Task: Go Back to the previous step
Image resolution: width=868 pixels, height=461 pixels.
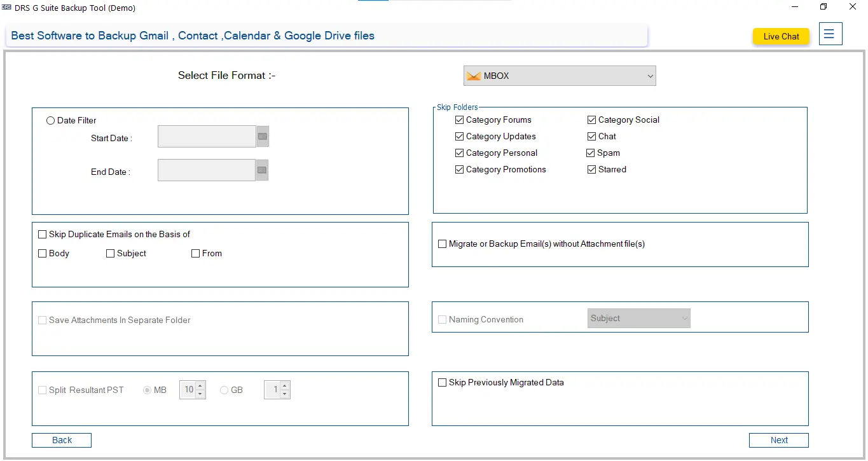Action: click(62, 440)
